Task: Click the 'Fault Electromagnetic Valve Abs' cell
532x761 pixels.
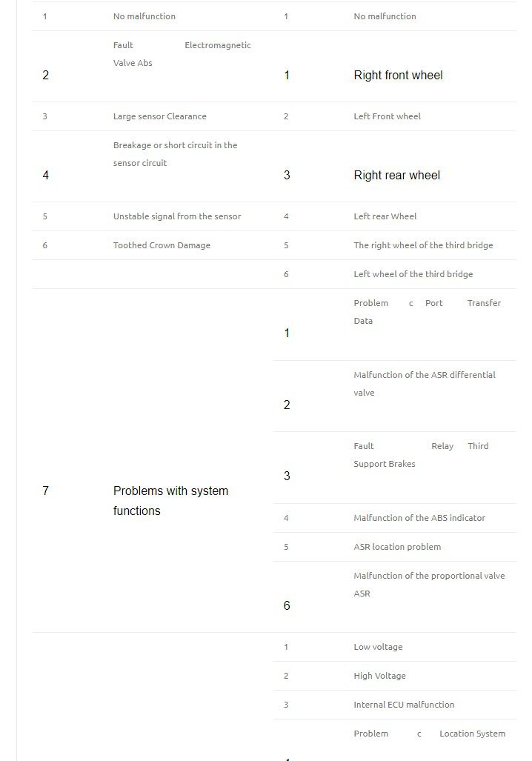Action: tap(182, 54)
